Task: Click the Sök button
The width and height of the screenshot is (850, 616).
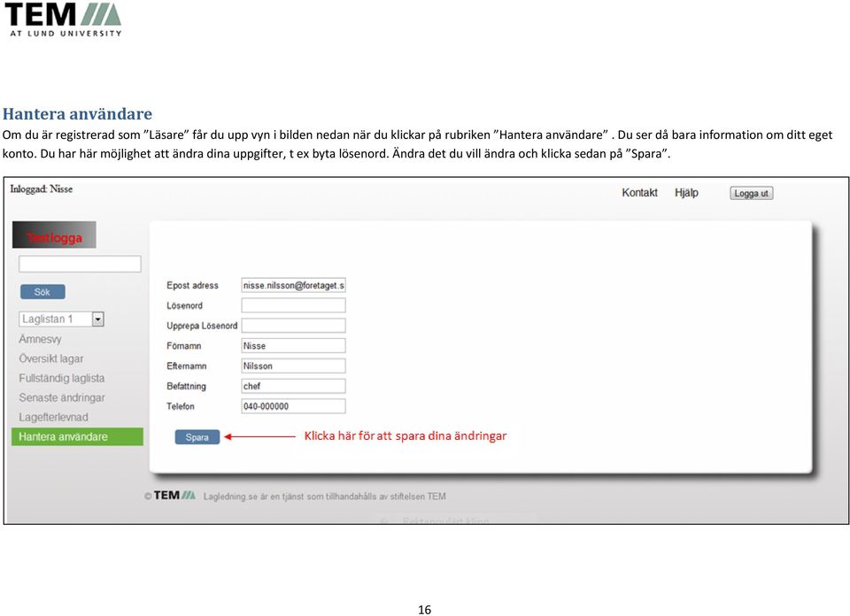Action: pyautogui.click(x=42, y=292)
